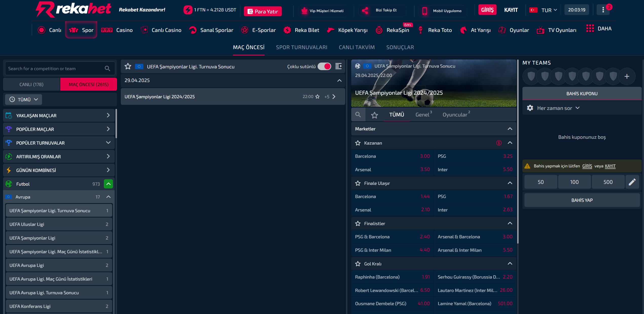Click the Futbol soccer ball icon
The height and width of the screenshot is (314, 644).
tap(9, 184)
